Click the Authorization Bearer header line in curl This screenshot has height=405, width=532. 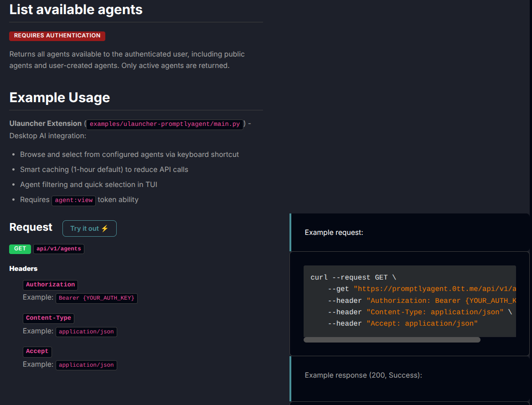(x=422, y=301)
